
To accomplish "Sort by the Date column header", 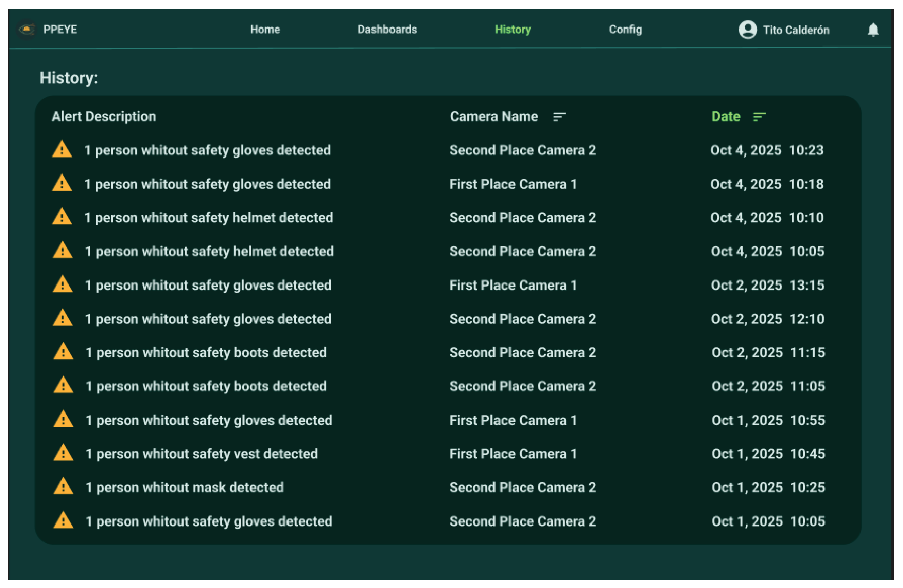I will [726, 117].
